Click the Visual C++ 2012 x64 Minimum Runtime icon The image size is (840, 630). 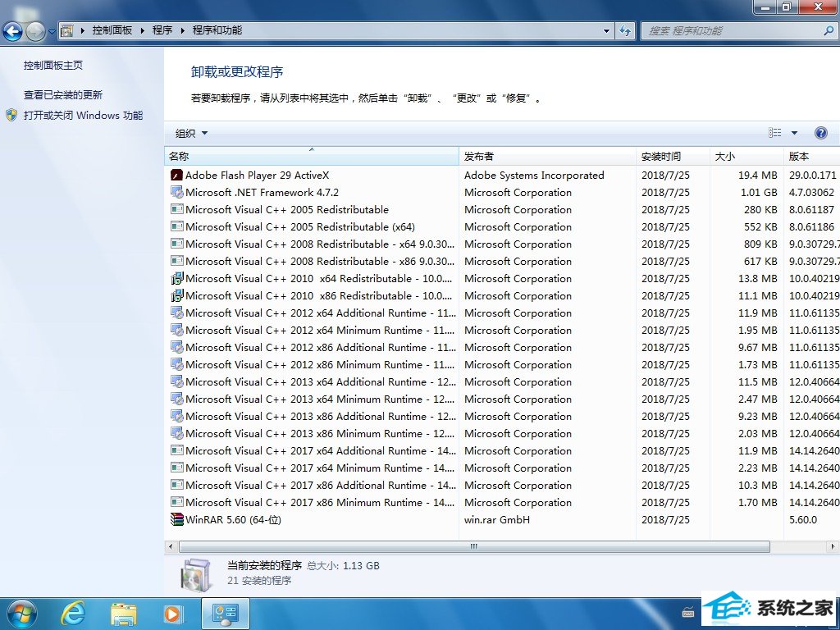point(177,330)
